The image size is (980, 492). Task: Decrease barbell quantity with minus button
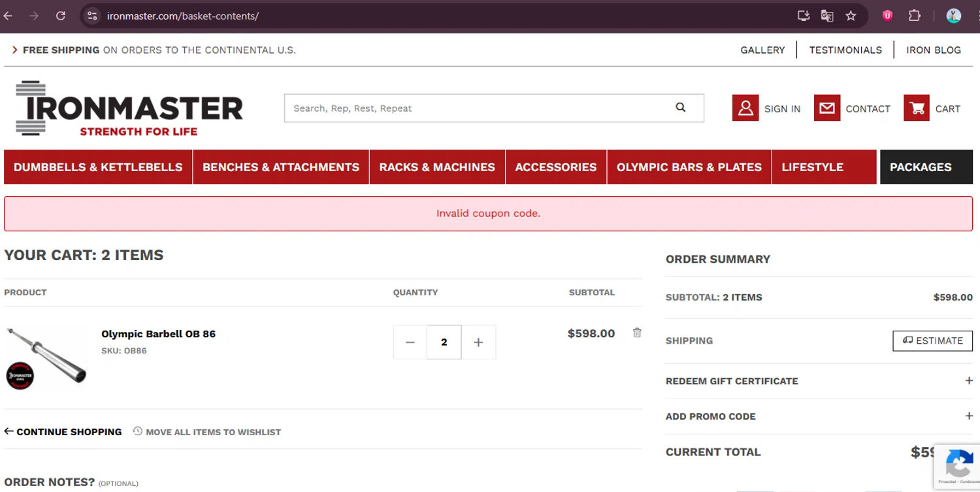tap(410, 342)
